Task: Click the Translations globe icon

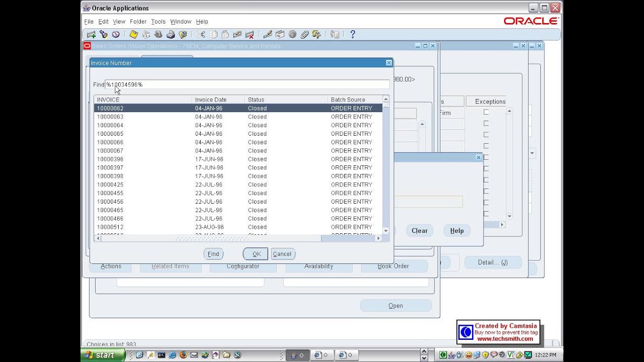Action: click(292, 34)
